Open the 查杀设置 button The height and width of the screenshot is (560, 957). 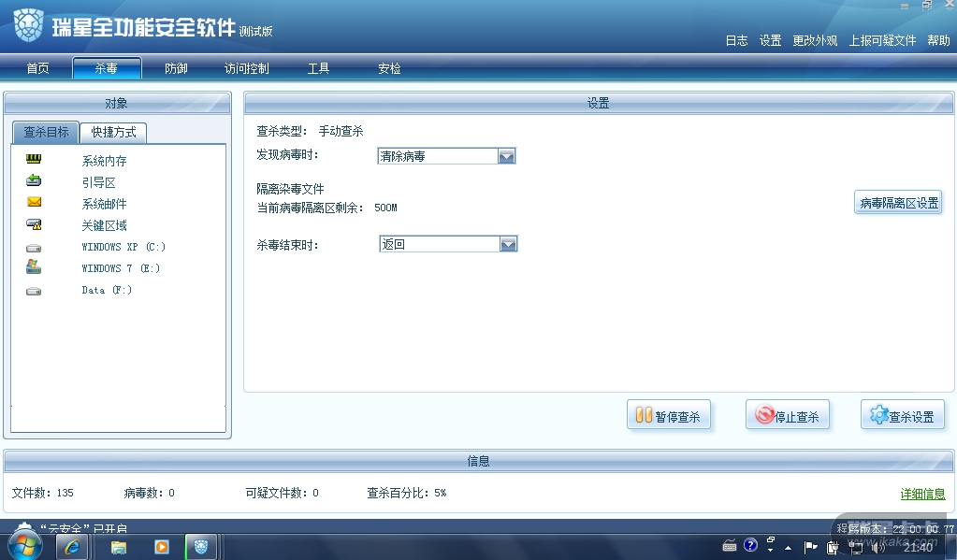click(x=903, y=415)
